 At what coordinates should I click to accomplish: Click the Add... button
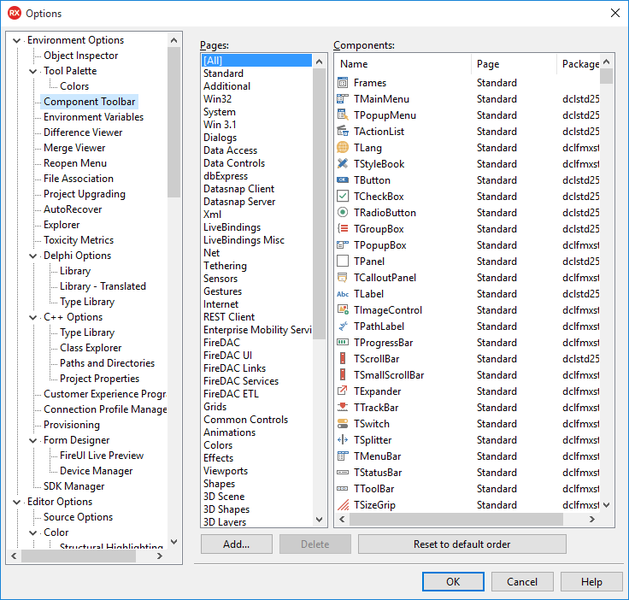[x=237, y=544]
